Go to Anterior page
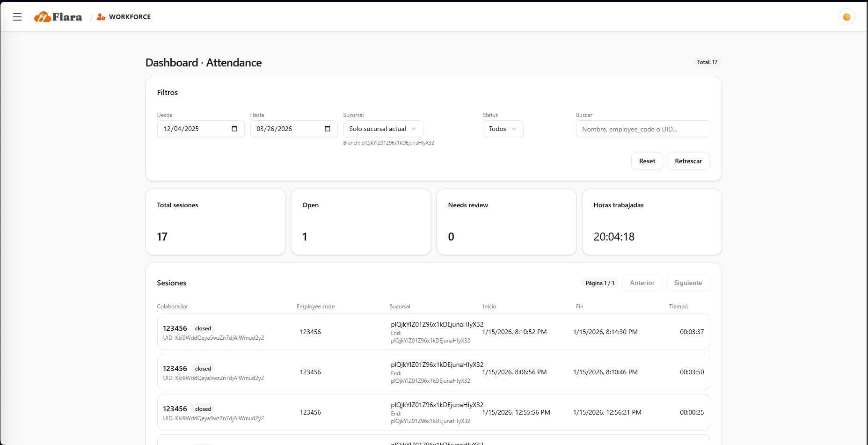This screenshot has height=445, width=868. point(642,283)
